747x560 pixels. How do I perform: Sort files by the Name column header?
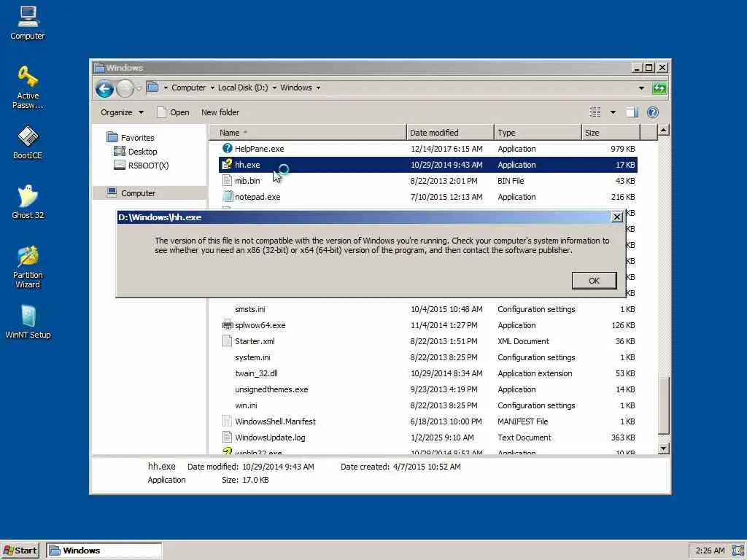[308, 133]
